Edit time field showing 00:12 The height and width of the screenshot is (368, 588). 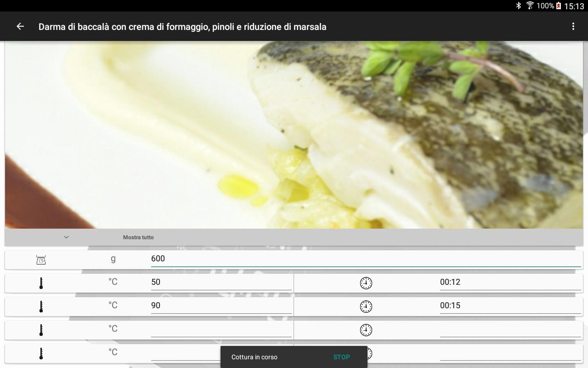510,282
